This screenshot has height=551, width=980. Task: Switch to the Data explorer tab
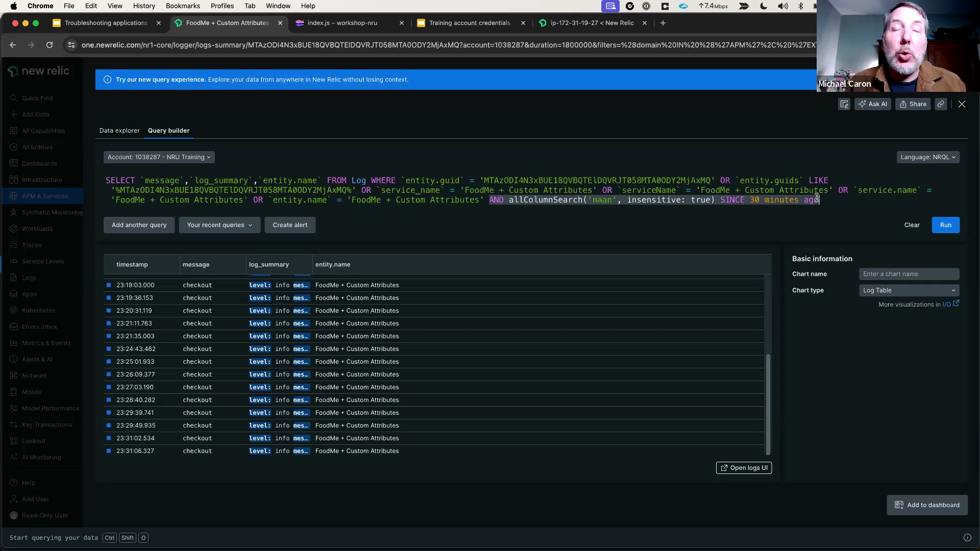[x=118, y=130]
